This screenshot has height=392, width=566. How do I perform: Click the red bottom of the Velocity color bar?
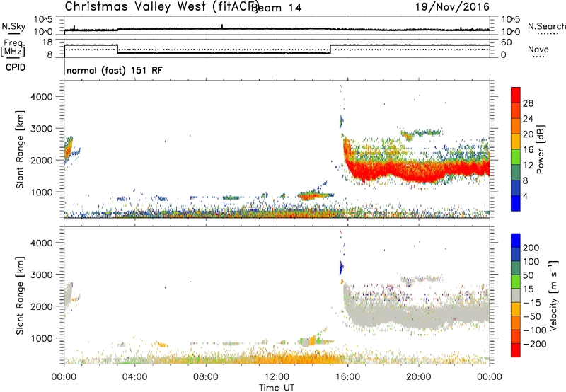(516, 350)
